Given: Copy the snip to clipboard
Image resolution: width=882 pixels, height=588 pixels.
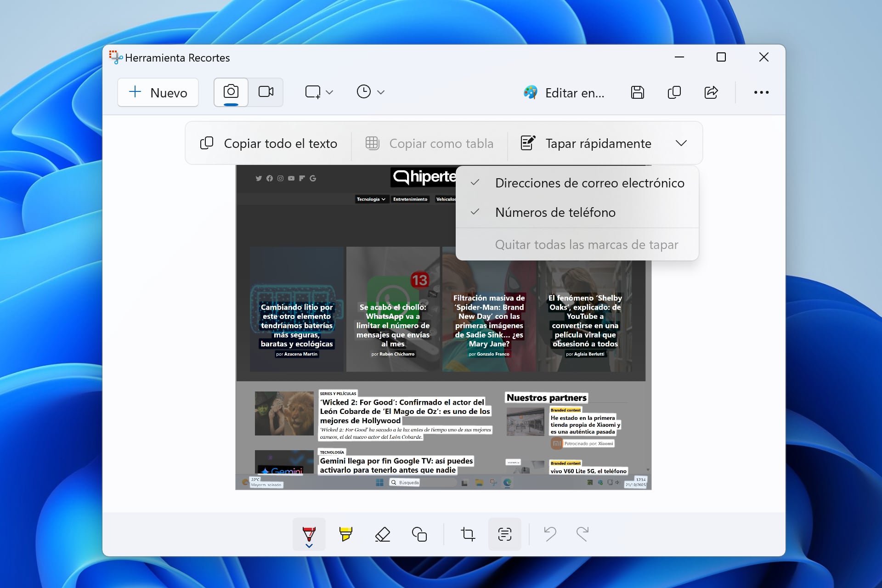Looking at the screenshot, I should coord(674,92).
